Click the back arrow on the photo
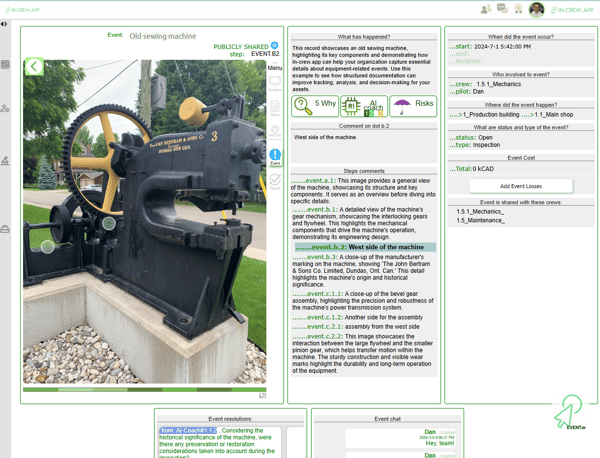 tap(34, 67)
